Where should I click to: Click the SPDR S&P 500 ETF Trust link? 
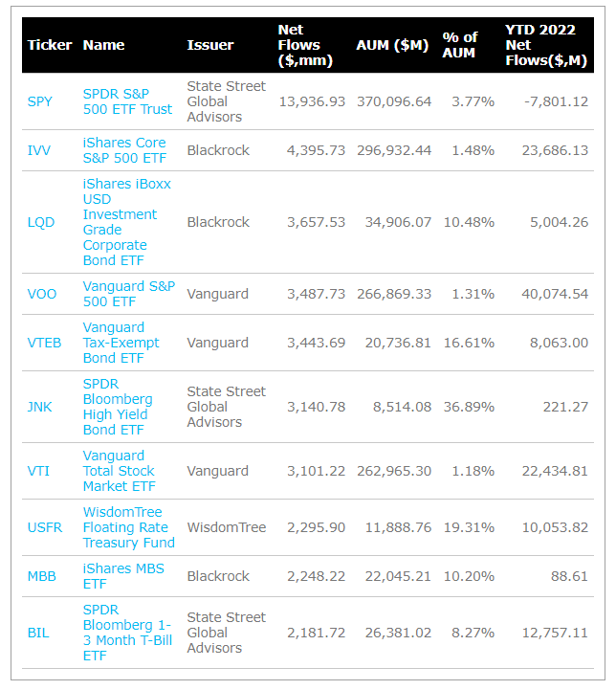[127, 101]
